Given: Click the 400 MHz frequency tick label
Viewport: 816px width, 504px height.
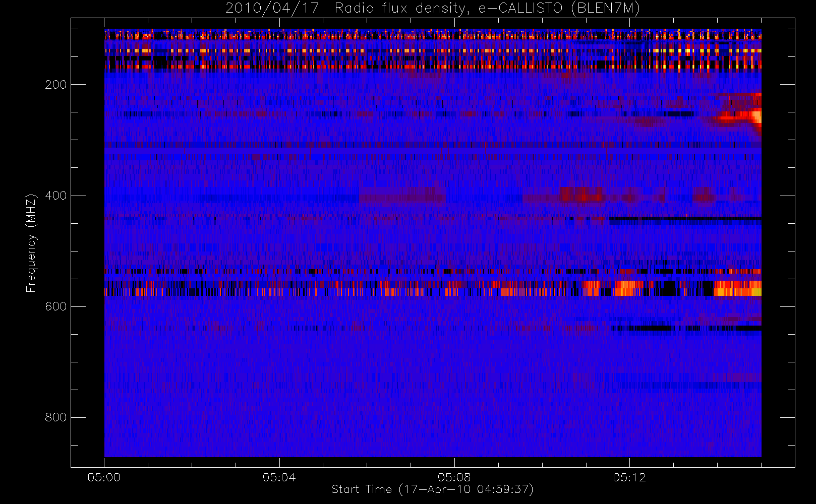Looking at the screenshot, I should 55,196.
